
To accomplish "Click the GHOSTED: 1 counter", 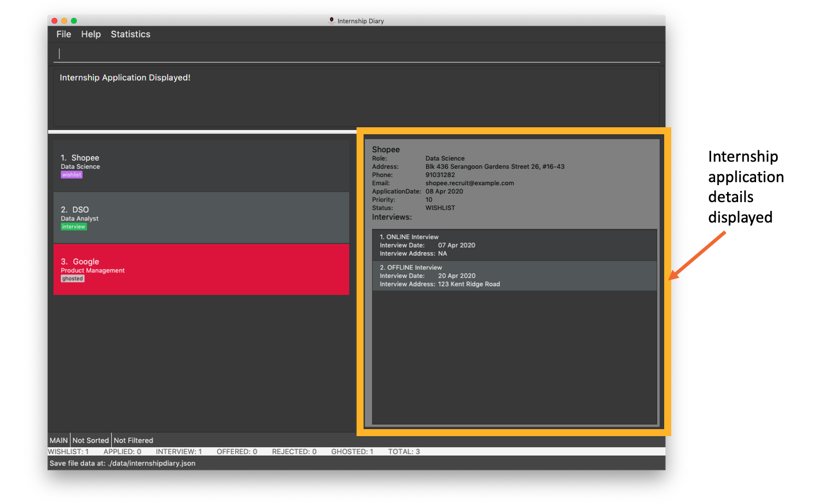I will [x=352, y=452].
